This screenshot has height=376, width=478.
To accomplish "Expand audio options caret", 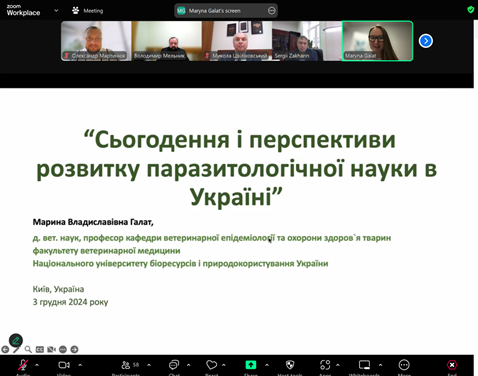I will (37, 365).
